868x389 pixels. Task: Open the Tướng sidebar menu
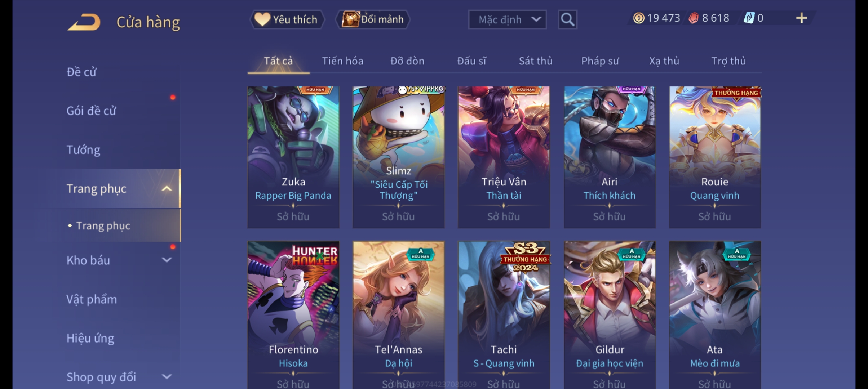point(83,149)
